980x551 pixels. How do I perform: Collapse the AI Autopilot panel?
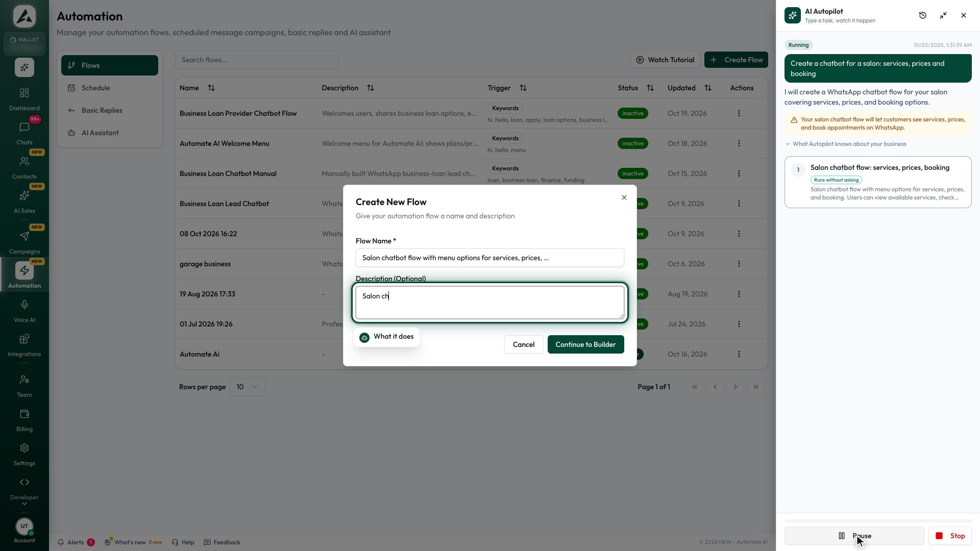click(x=943, y=15)
